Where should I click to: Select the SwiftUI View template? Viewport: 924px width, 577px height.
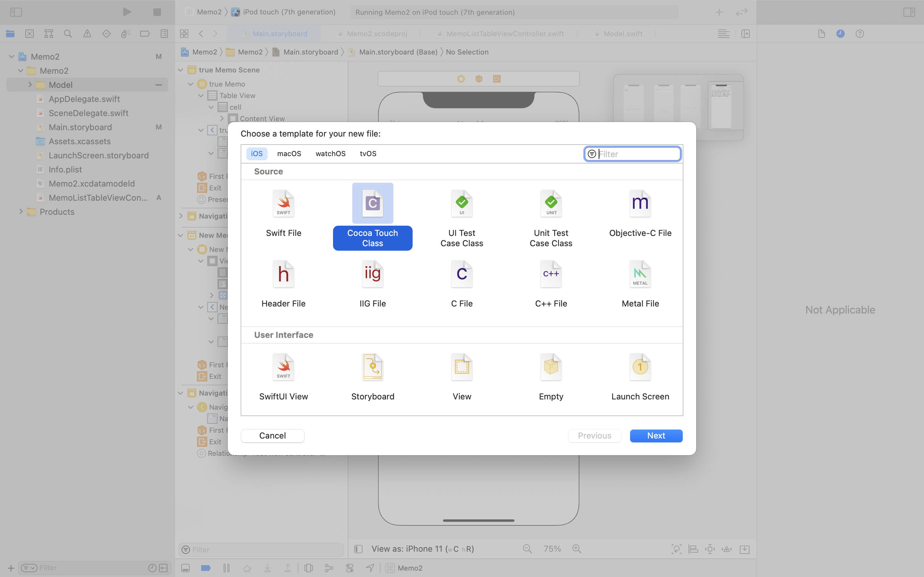[283, 367]
